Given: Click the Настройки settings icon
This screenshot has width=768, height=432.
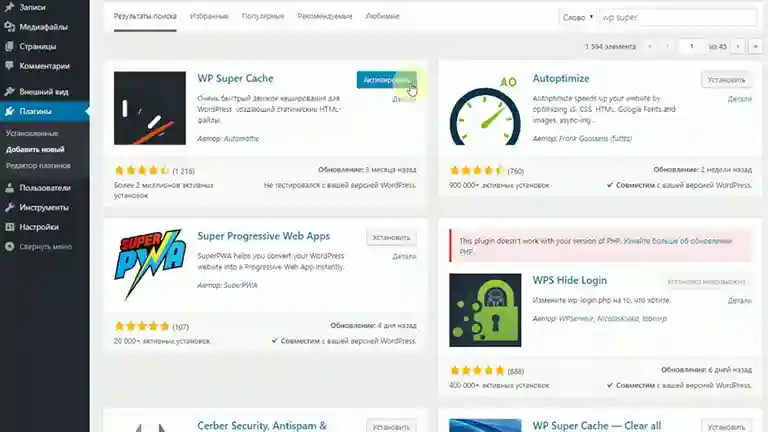Looking at the screenshot, I should click(x=9, y=227).
